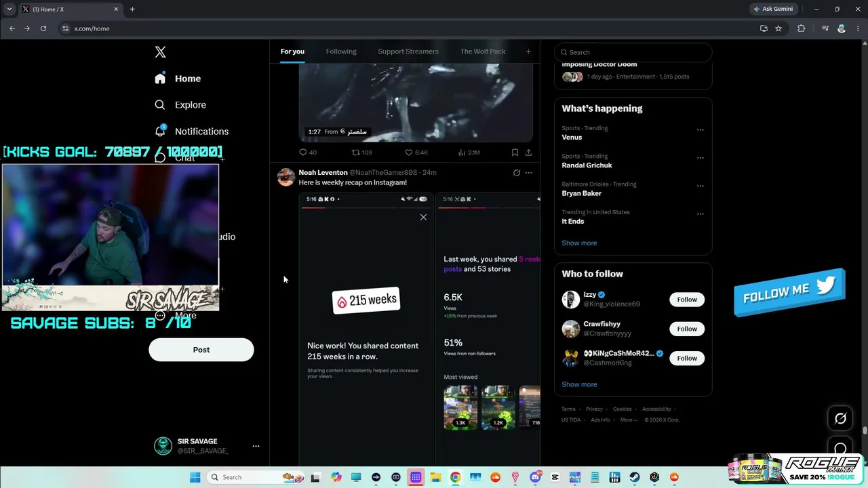The height and width of the screenshot is (488, 868).
Task: Open the Venus trending topic
Action: [x=572, y=138]
